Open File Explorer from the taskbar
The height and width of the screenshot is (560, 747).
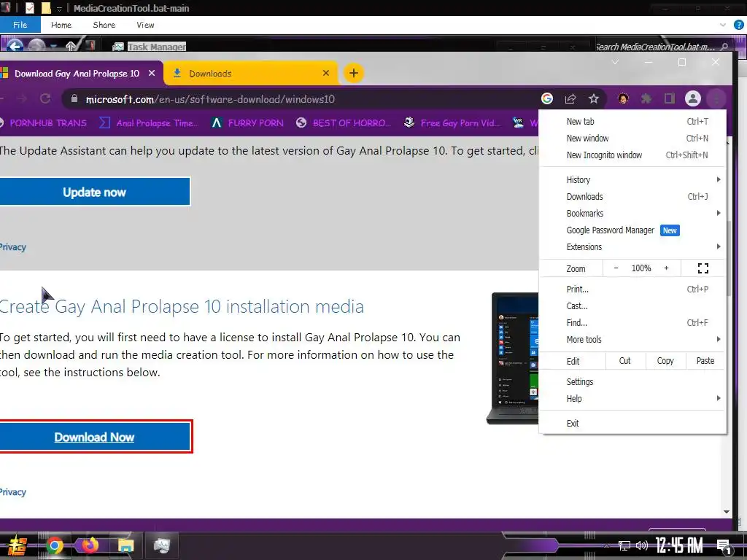pos(125,545)
